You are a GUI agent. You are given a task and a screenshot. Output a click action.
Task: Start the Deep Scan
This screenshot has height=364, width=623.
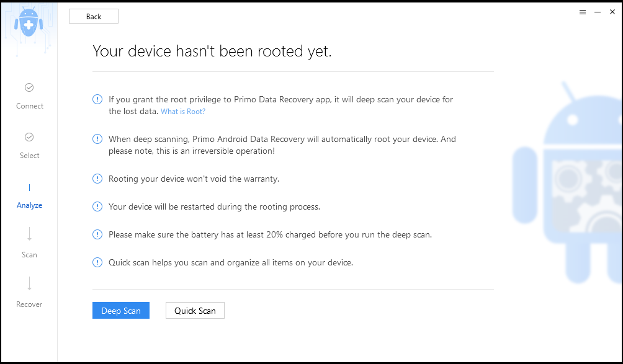coord(121,311)
